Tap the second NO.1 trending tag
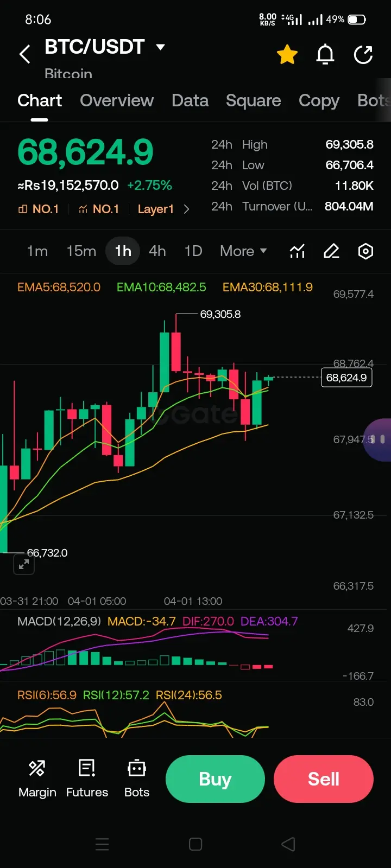Viewport: 391px width, 868px height. [99, 209]
